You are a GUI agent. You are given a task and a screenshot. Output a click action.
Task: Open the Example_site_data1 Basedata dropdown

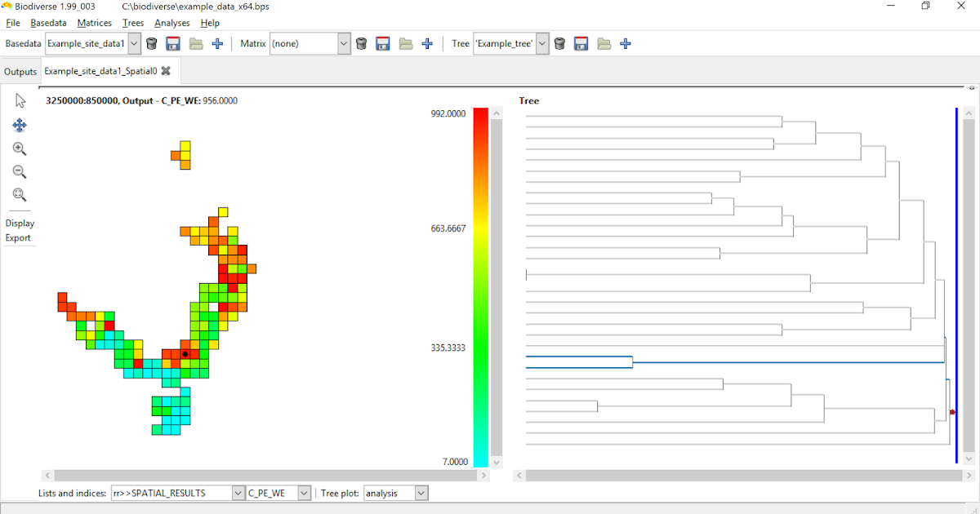(136, 43)
